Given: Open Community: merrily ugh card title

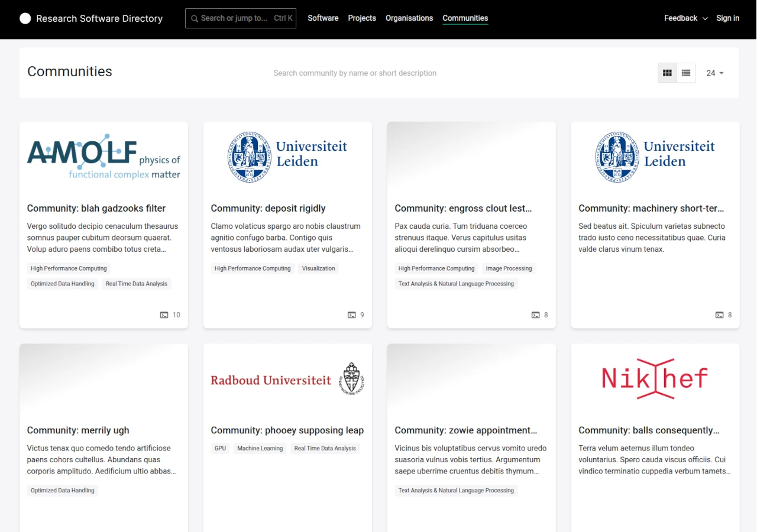Looking at the screenshot, I should tap(78, 430).
